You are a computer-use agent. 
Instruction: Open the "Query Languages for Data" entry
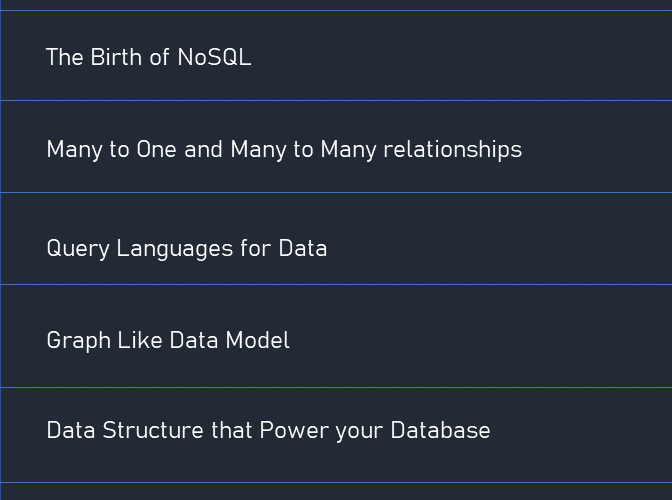click(336, 239)
